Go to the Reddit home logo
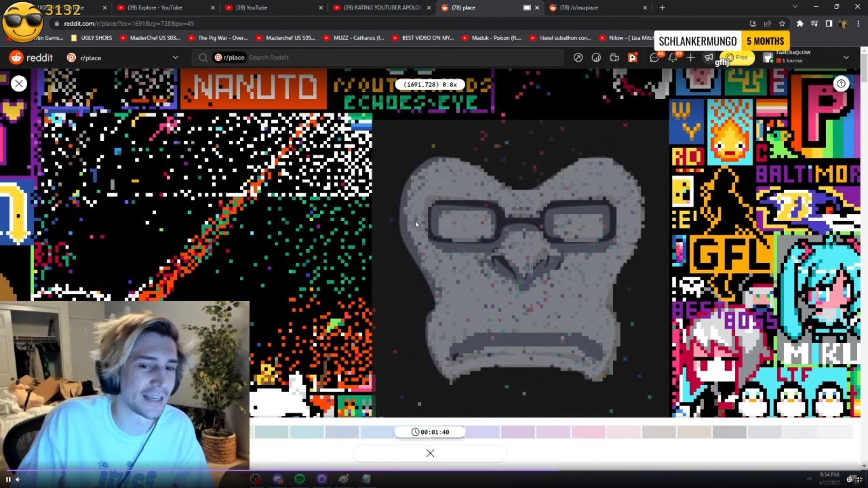 (31, 58)
